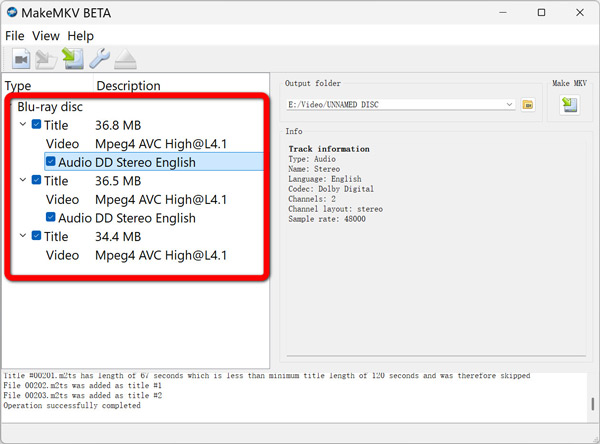Click 'File 00203.m2ts was added' log line

[83, 395]
